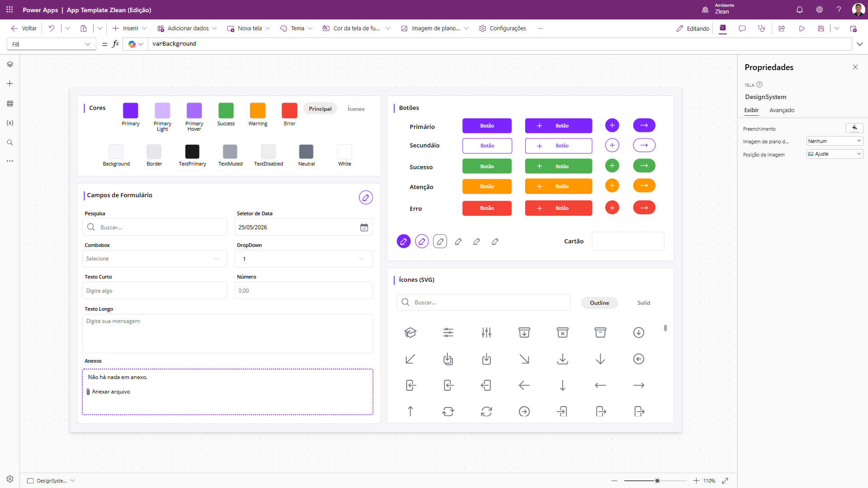Viewport: 868px width, 488px height.
Task: Click the Share icon in toolbar
Action: (x=782, y=28)
